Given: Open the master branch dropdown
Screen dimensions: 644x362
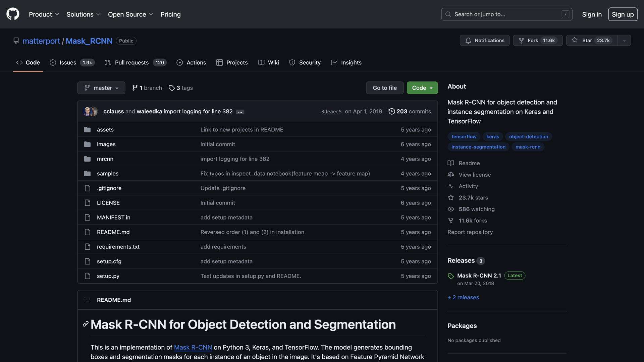Looking at the screenshot, I should (101, 88).
